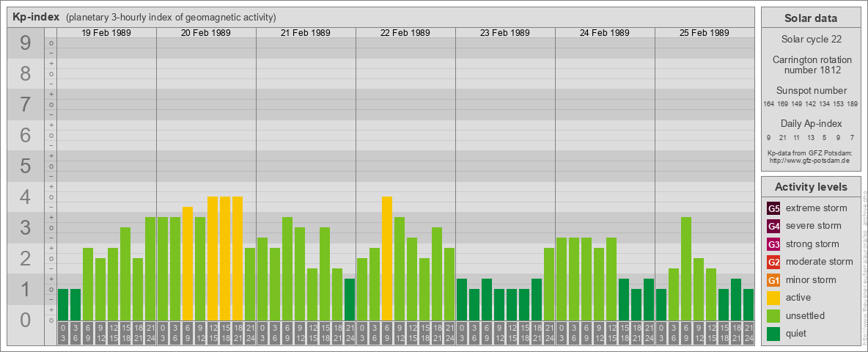Image resolution: width=868 pixels, height=352 pixels.
Task: Click the 'Daily Ap-index' label
Action: (811, 123)
